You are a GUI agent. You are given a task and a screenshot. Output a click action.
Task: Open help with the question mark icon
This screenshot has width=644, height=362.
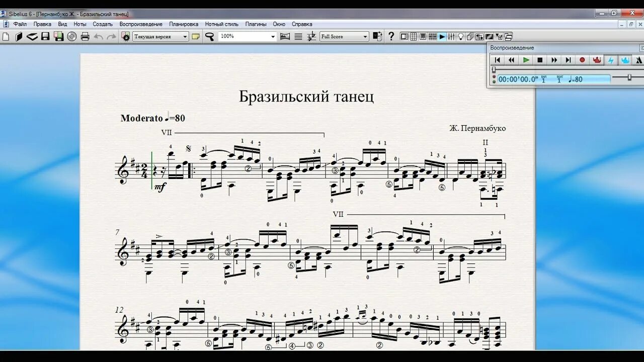pyautogui.click(x=391, y=36)
